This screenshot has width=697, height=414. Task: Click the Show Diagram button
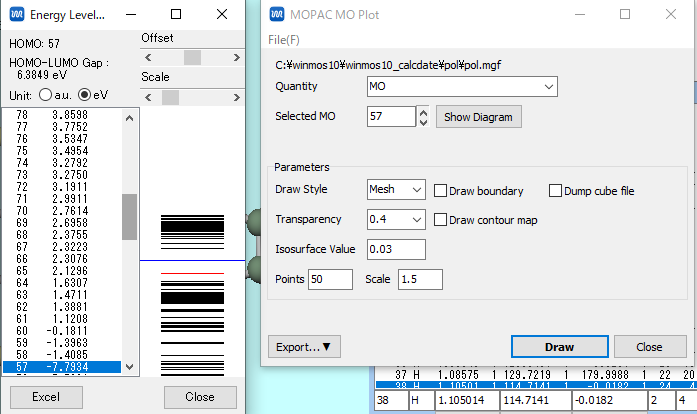(x=478, y=117)
